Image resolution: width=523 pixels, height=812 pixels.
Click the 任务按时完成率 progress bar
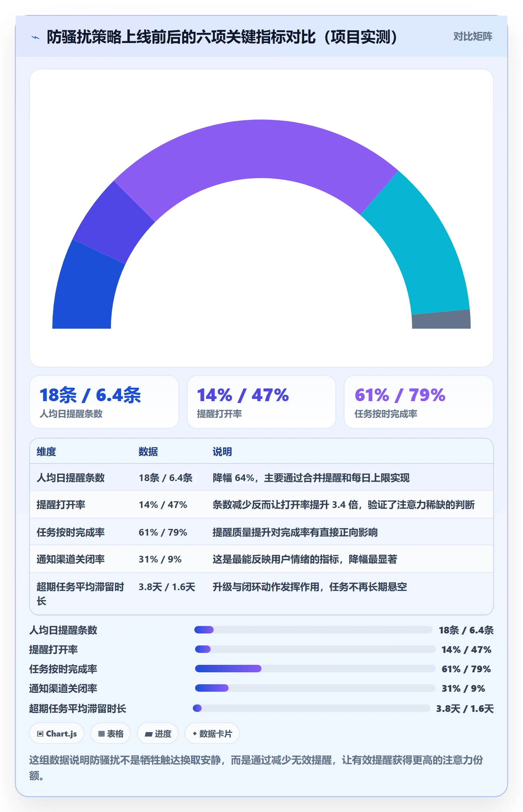[315, 669]
